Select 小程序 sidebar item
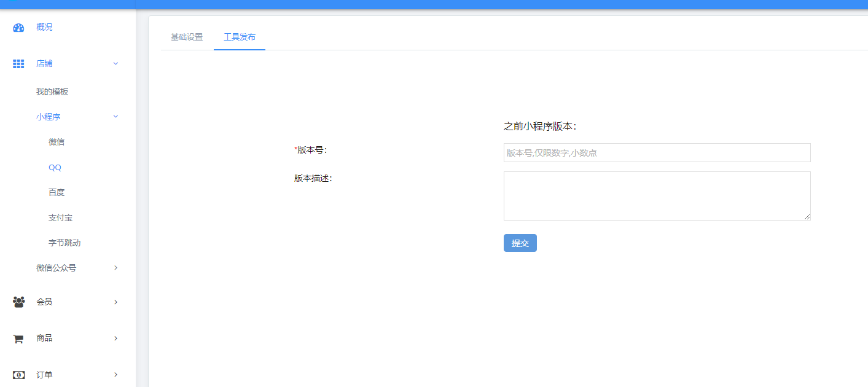 point(49,117)
